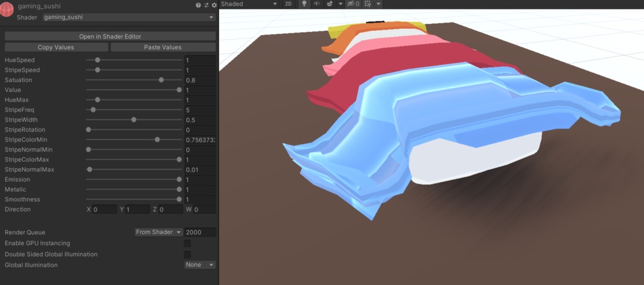Click Open in Shader Editor button
The image size is (644, 285).
(110, 36)
